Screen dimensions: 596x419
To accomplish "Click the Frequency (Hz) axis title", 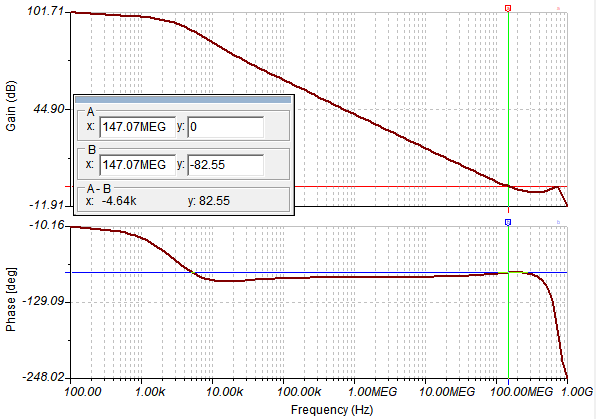I will [x=332, y=410].
